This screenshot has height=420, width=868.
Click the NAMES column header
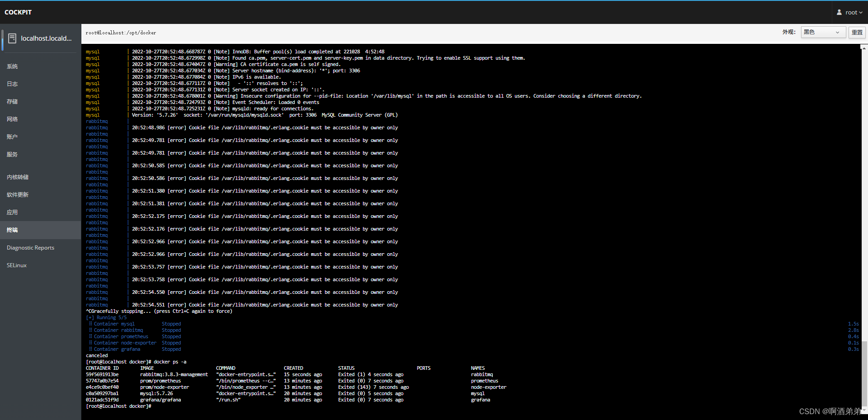tap(478, 368)
